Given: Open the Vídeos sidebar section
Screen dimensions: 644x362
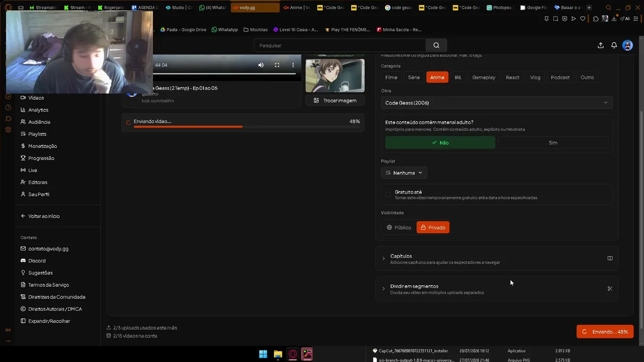Looking at the screenshot, I should point(32,98).
